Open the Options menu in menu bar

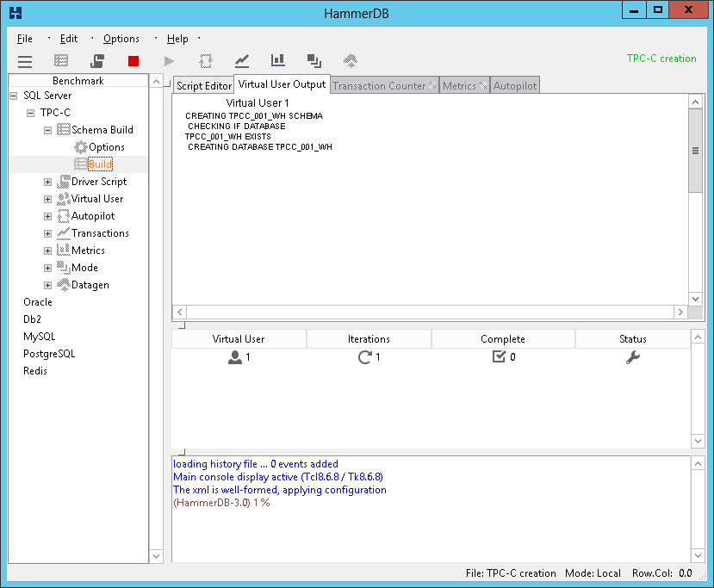click(121, 39)
